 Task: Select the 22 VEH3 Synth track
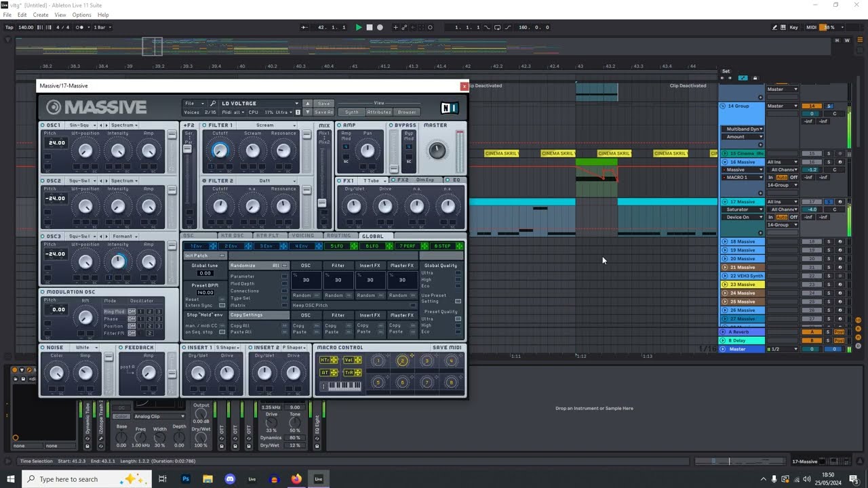pyautogui.click(x=746, y=276)
